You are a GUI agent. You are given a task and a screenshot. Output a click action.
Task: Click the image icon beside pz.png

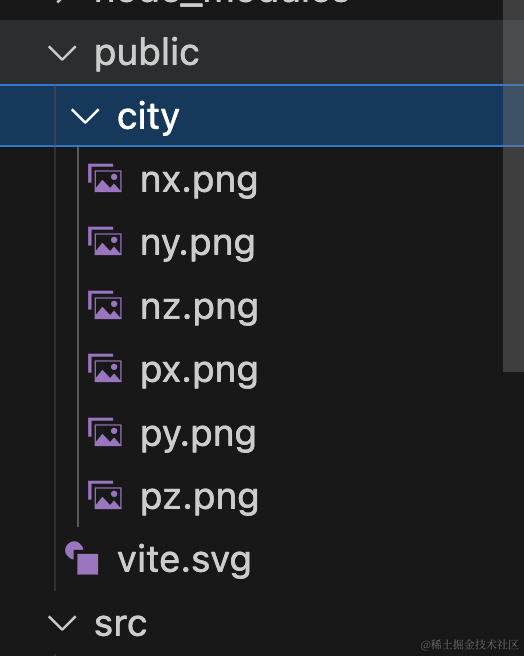[105, 496]
